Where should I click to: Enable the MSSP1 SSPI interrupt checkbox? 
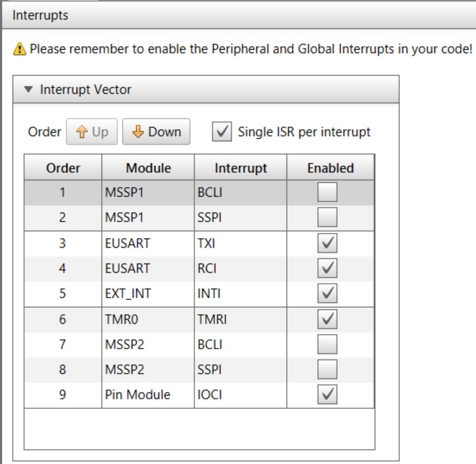pos(327,218)
